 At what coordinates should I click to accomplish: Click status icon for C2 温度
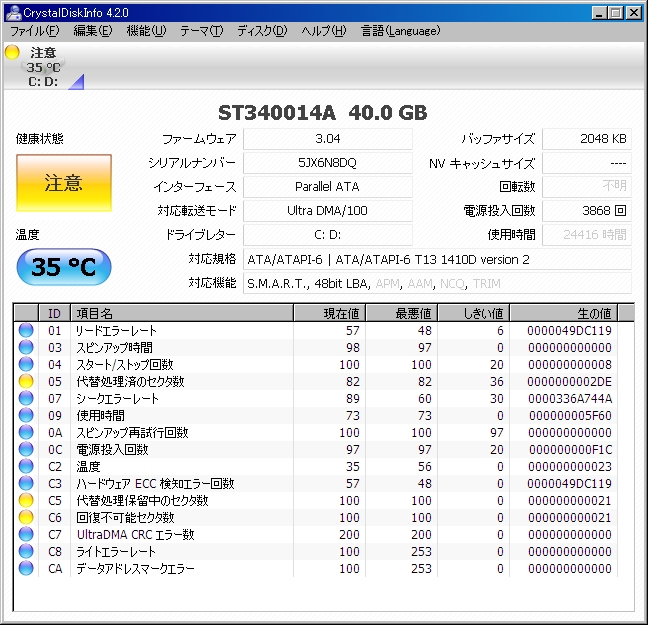click(x=26, y=466)
